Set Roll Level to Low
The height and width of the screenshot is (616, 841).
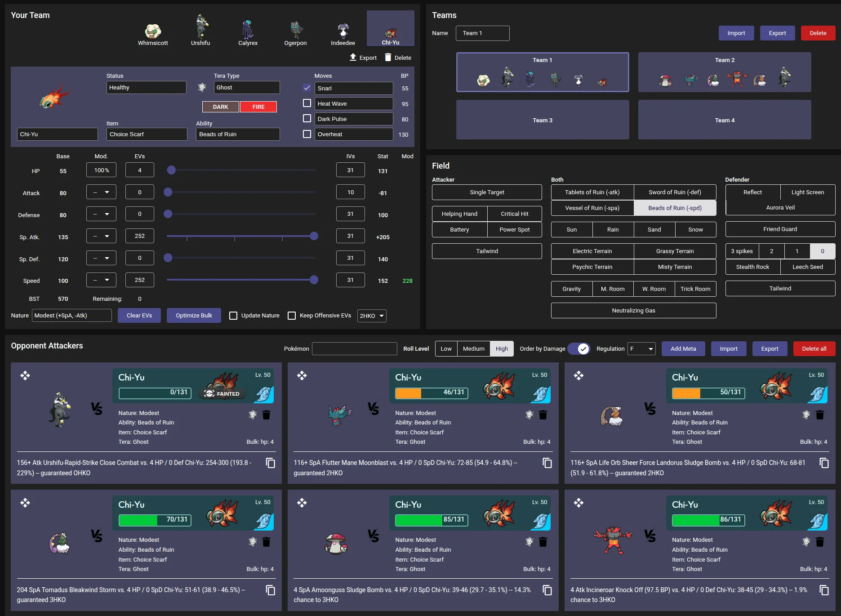pos(446,348)
